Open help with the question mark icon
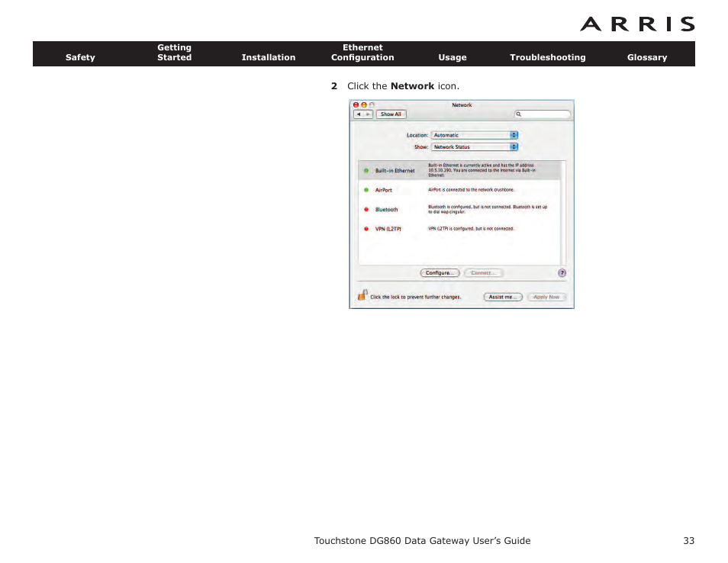 click(562, 273)
